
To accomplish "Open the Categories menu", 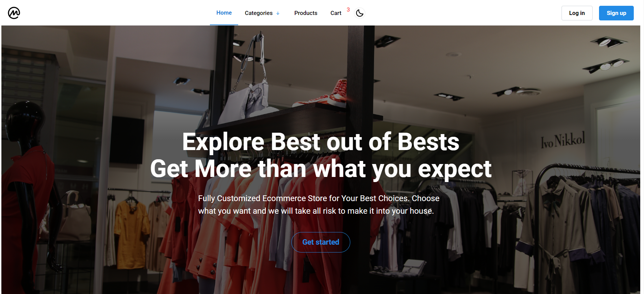I will pos(262,13).
